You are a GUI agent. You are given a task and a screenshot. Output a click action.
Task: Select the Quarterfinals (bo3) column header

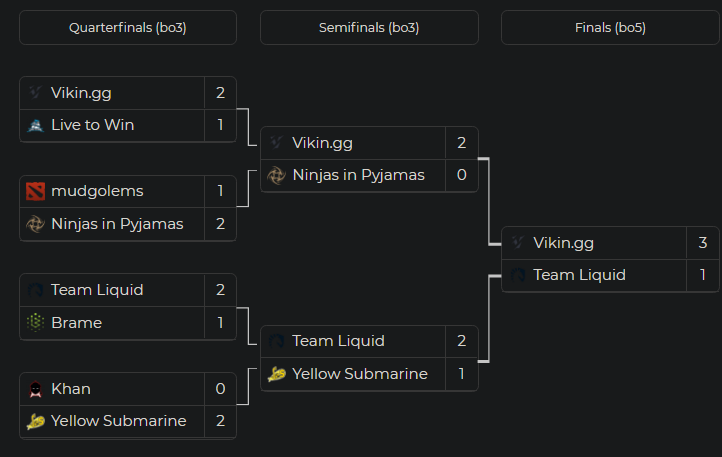coord(128,28)
